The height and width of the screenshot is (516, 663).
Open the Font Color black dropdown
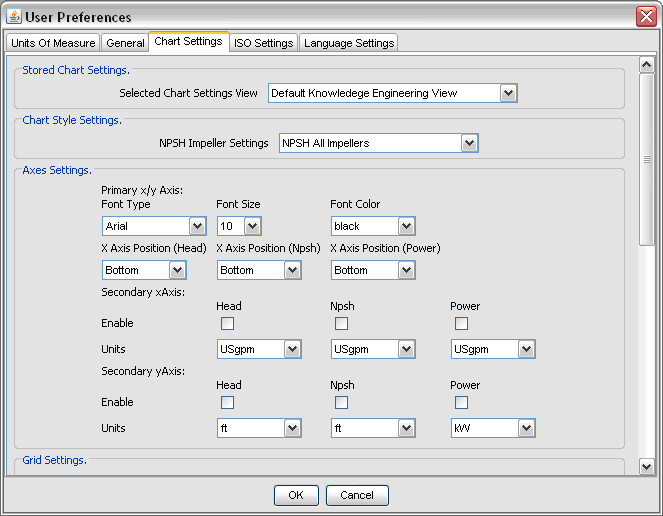click(x=373, y=226)
